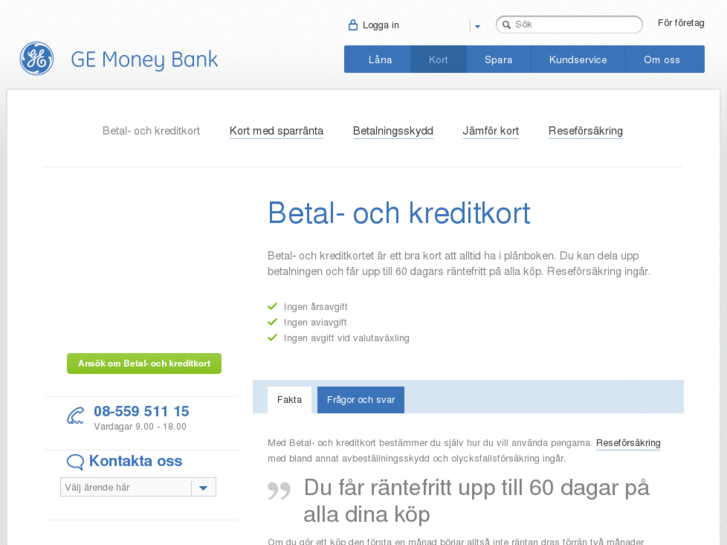Open the Om oss menu

662,59
